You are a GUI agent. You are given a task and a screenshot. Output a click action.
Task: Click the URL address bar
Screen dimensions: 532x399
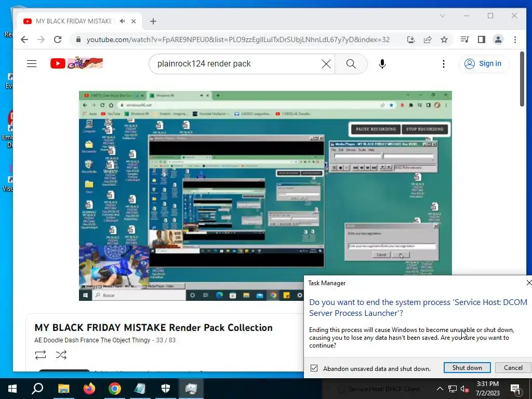point(237,39)
